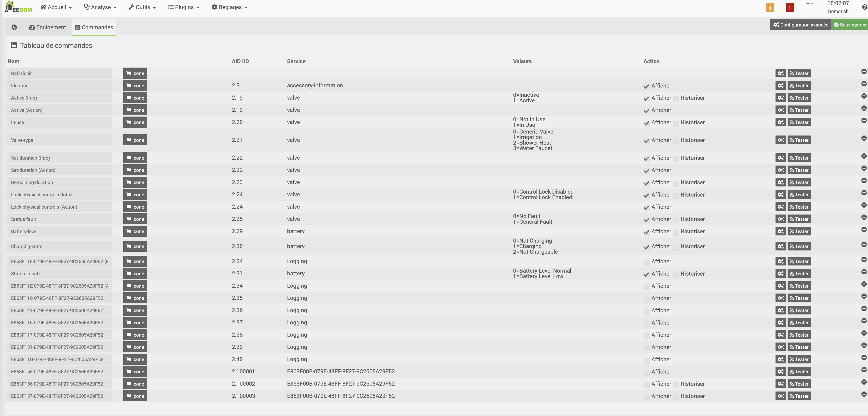Select the Commandes tab

(x=94, y=27)
